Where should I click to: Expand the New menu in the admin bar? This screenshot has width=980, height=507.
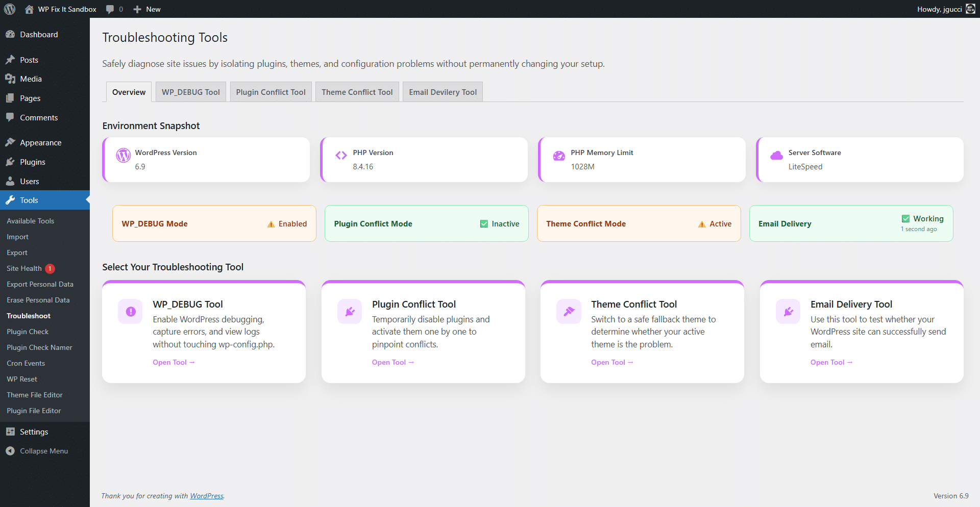click(146, 9)
